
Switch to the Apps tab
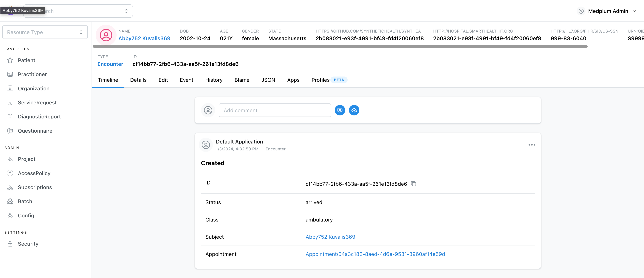[x=293, y=80]
